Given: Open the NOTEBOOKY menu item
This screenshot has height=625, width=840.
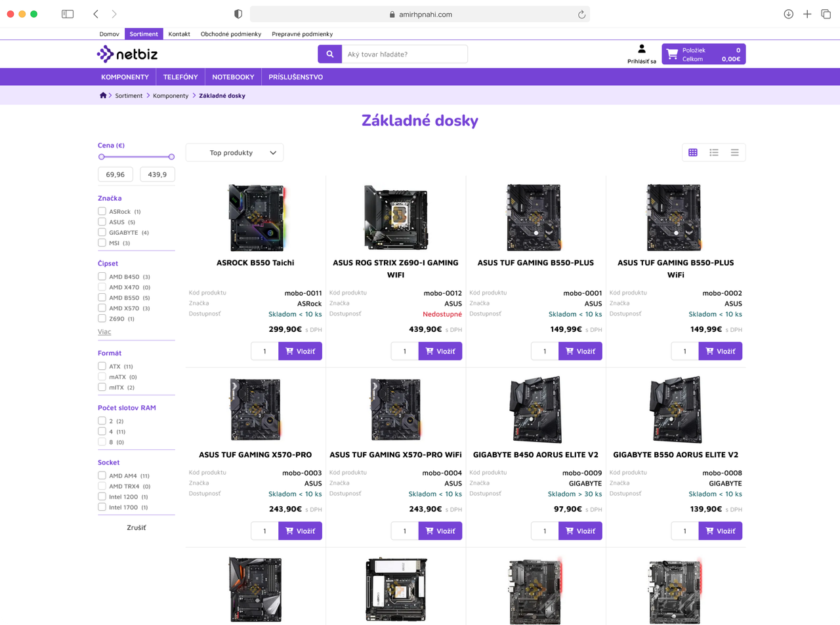Looking at the screenshot, I should click(233, 77).
